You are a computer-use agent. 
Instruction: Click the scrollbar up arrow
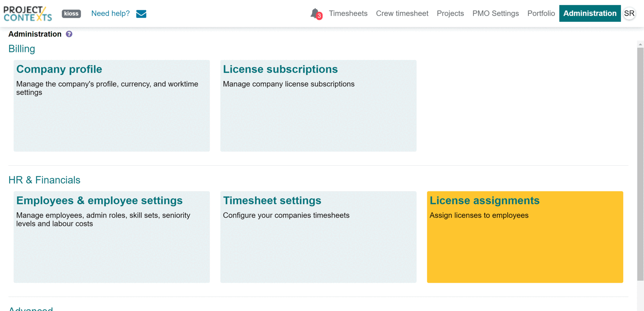coord(640,44)
